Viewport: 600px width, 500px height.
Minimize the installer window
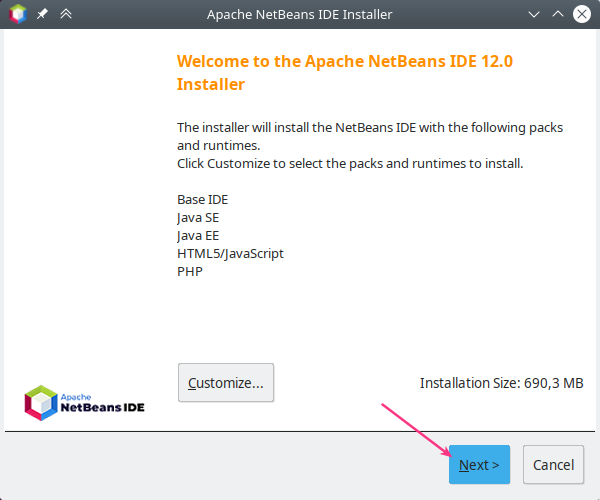click(x=533, y=14)
